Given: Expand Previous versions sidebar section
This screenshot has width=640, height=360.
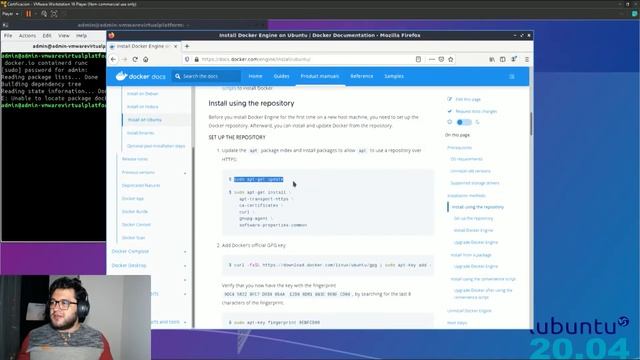Looking at the screenshot, I should pos(184,173).
